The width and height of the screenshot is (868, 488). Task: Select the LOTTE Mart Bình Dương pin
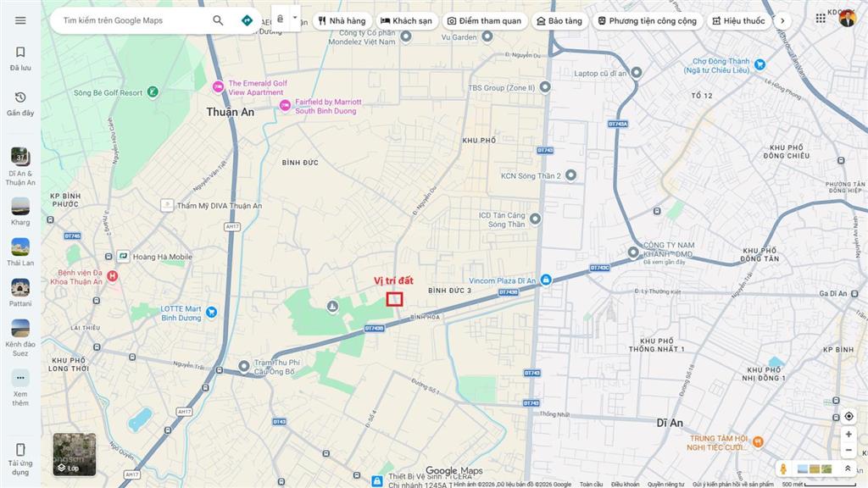point(211,313)
